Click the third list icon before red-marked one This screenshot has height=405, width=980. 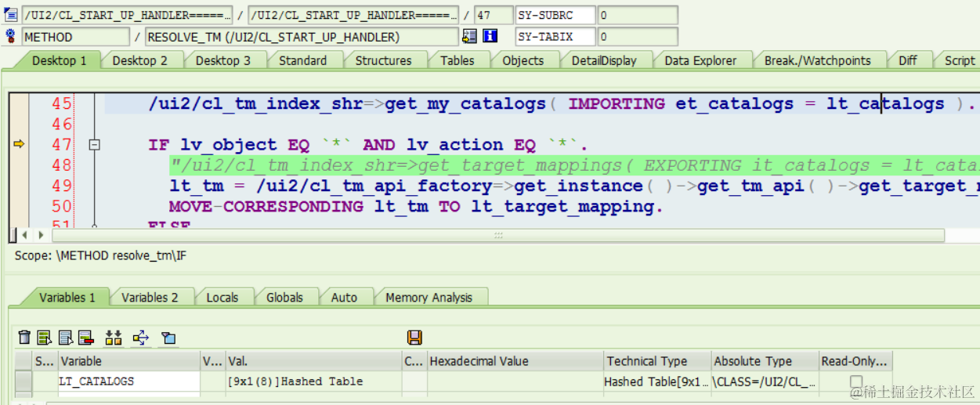coord(66,338)
